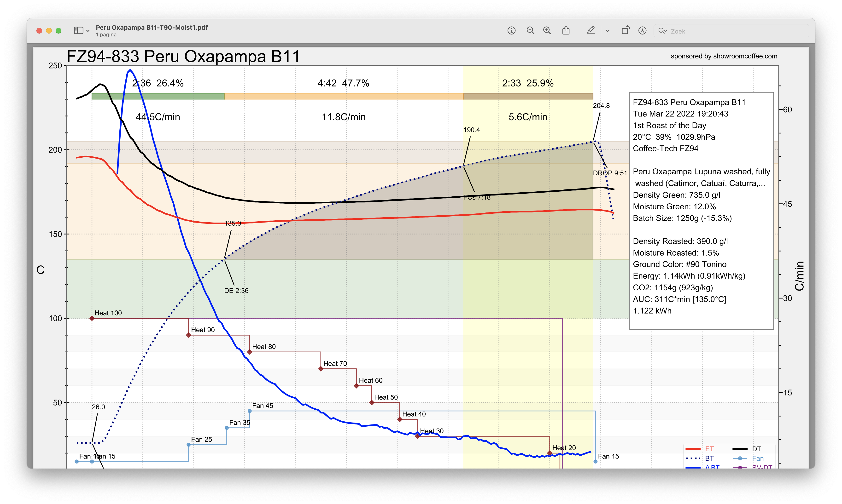This screenshot has height=504, width=842.
Task: Expand the sidebar view options chevron
Action: click(88, 31)
